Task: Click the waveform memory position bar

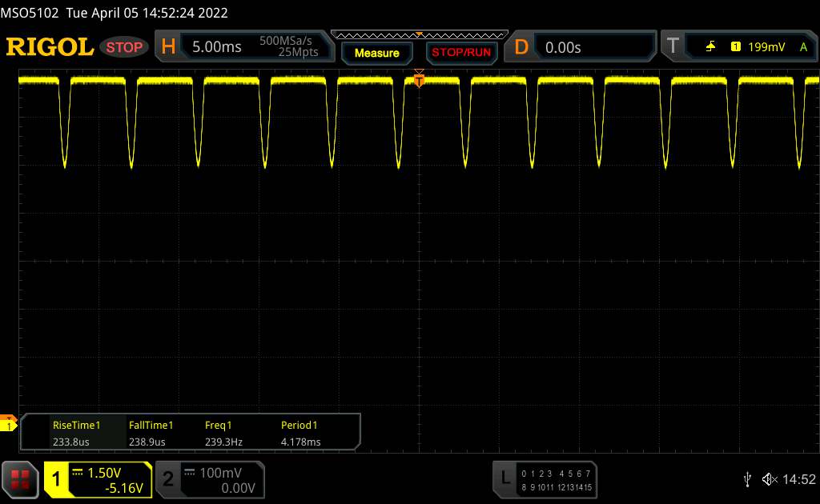Action: tap(420, 35)
